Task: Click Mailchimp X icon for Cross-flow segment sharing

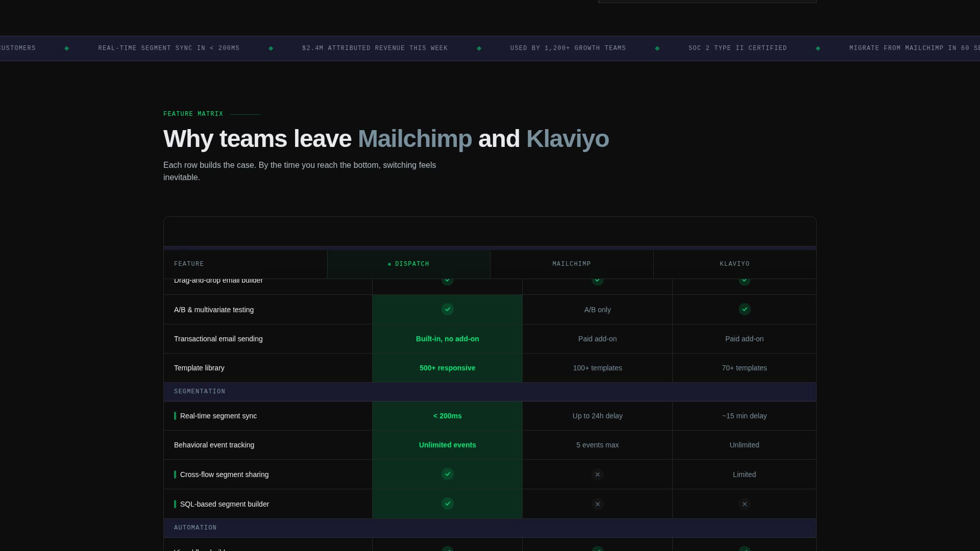Action: [x=597, y=474]
